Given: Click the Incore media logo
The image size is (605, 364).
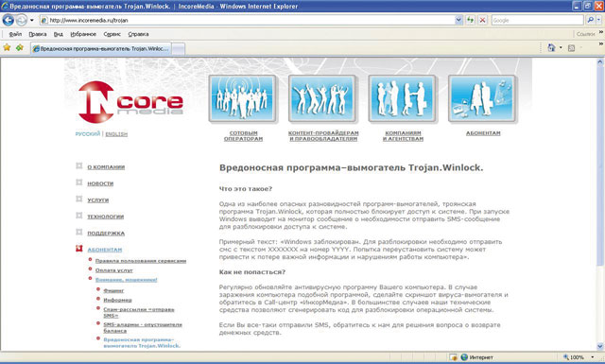Looking at the screenshot, I should [x=130, y=101].
